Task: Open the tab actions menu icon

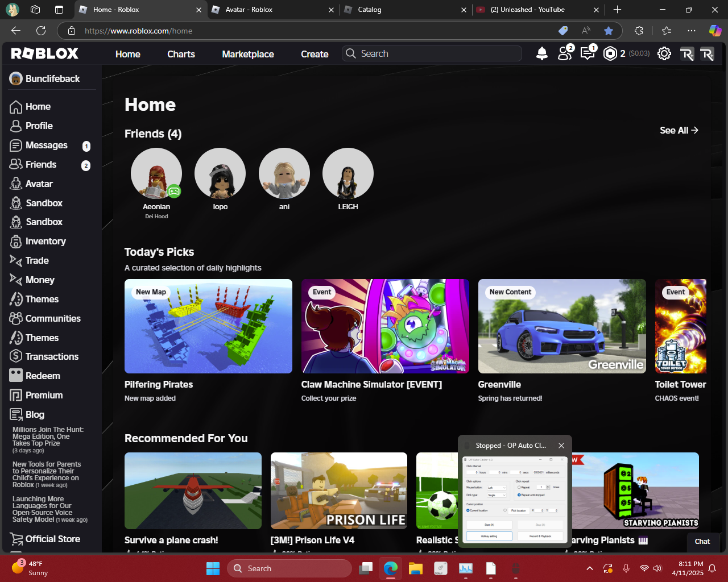Action: pyautogui.click(x=59, y=10)
